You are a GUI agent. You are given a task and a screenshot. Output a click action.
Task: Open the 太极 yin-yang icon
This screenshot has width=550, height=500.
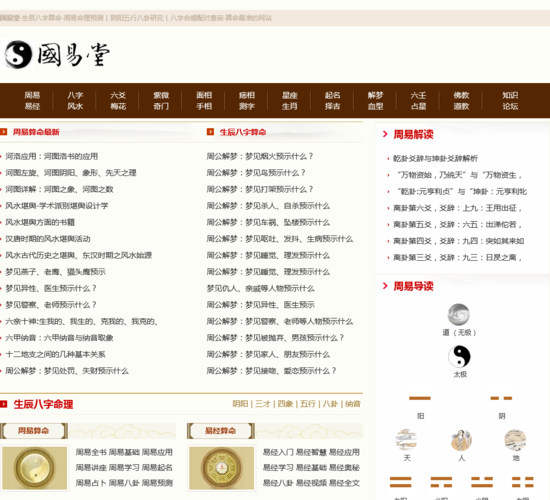[459, 356]
